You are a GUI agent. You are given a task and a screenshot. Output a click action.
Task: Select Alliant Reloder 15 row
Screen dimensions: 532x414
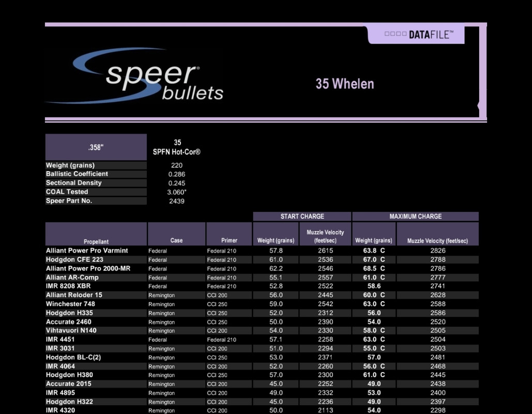coord(262,295)
